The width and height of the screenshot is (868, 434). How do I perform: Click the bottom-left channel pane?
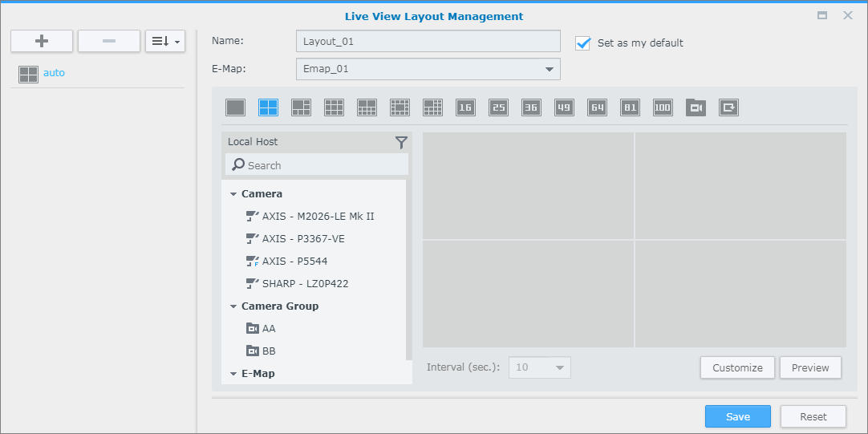tap(528, 294)
